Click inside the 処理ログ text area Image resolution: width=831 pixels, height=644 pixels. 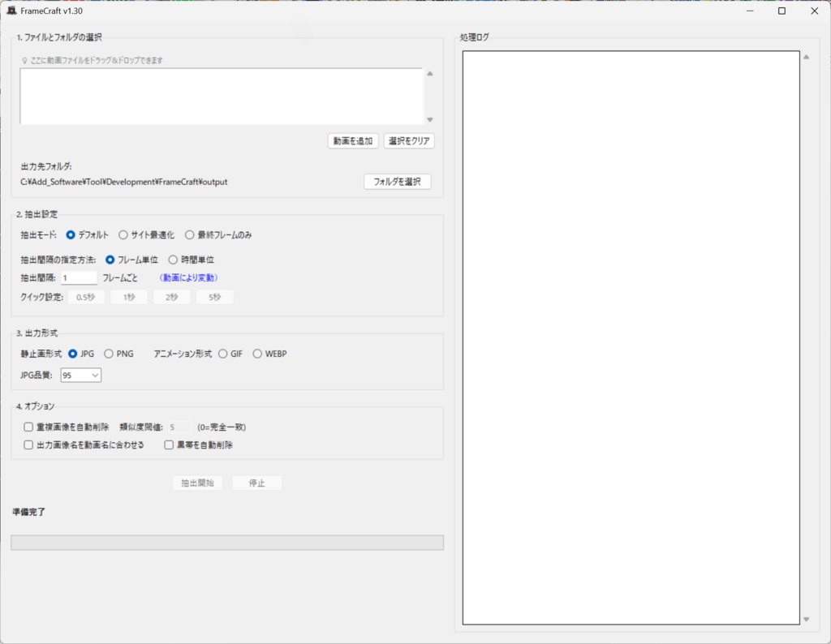pyautogui.click(x=631, y=338)
